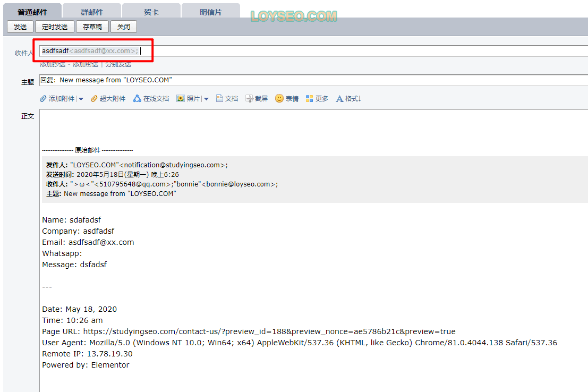The height and width of the screenshot is (392, 588).
Task: Click the 定时发送 scheduled send button
Action: tap(55, 27)
